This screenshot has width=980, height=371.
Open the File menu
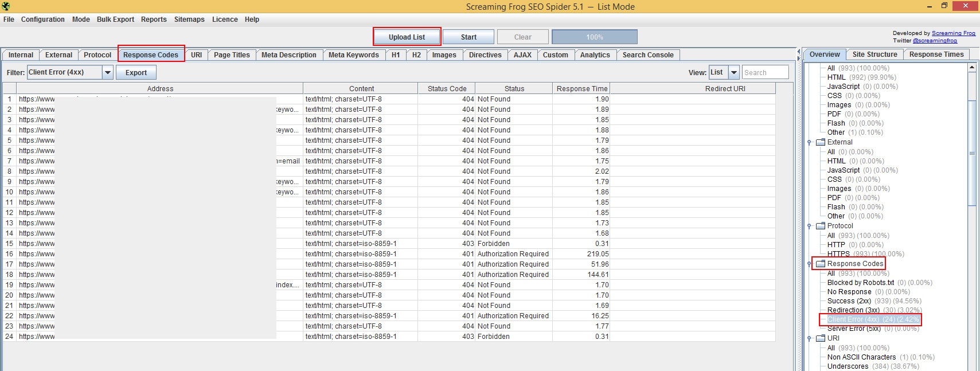click(x=9, y=19)
